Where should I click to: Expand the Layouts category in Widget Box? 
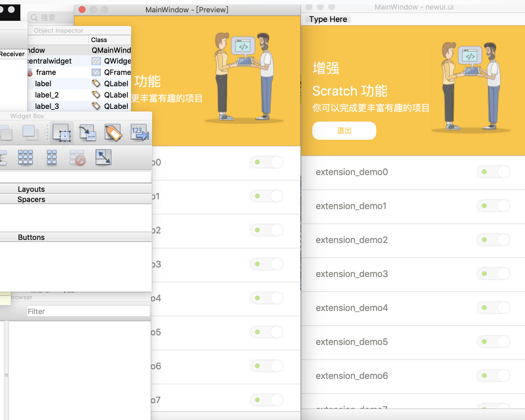76,189
